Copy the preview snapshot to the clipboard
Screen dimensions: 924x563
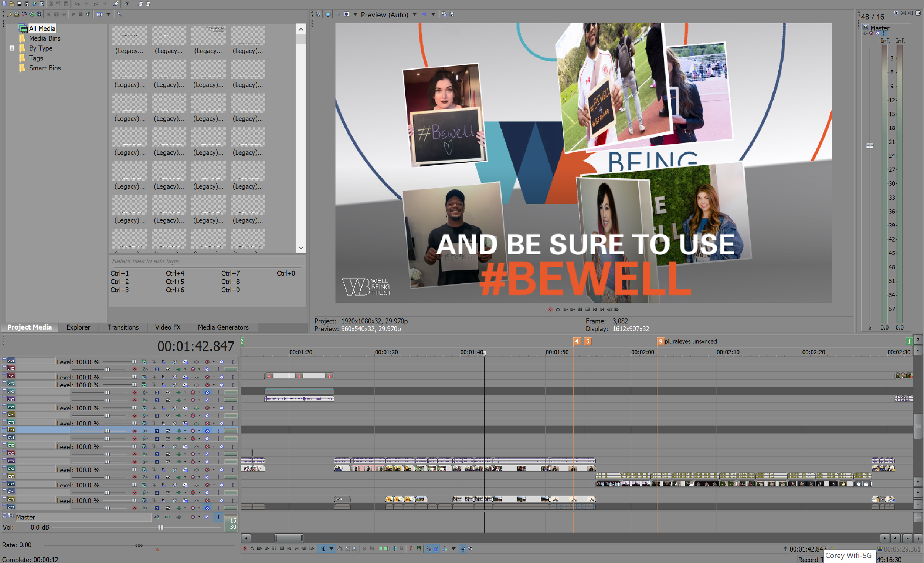coord(444,14)
